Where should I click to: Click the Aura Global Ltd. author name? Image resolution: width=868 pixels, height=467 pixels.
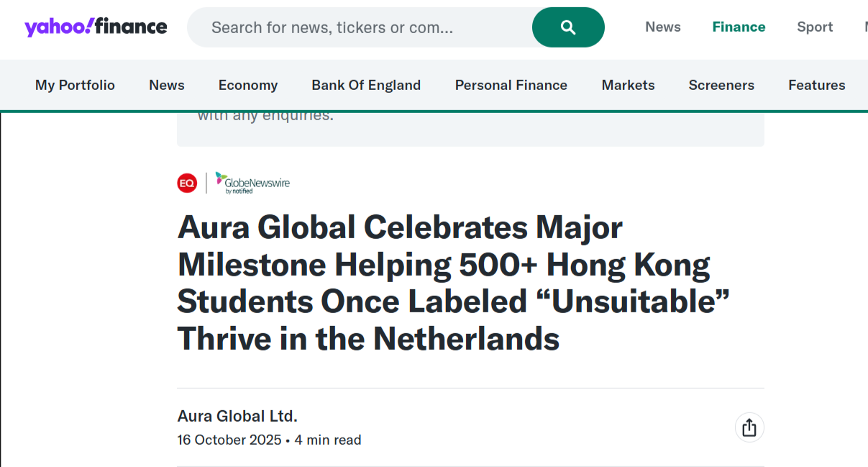(237, 416)
